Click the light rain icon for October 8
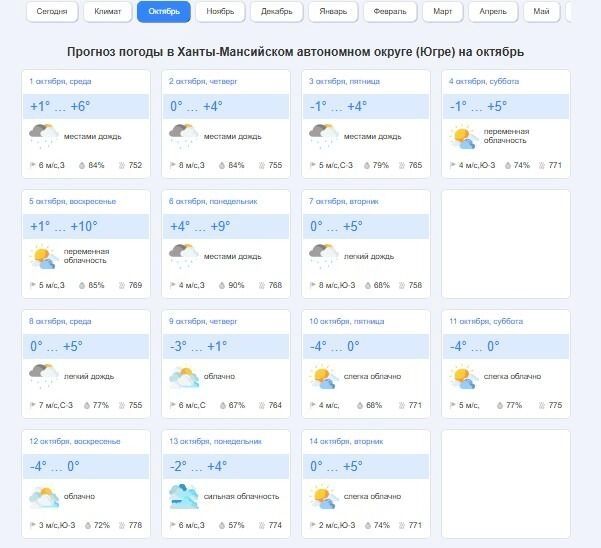Screen dimensions: 601x548 tap(43, 376)
